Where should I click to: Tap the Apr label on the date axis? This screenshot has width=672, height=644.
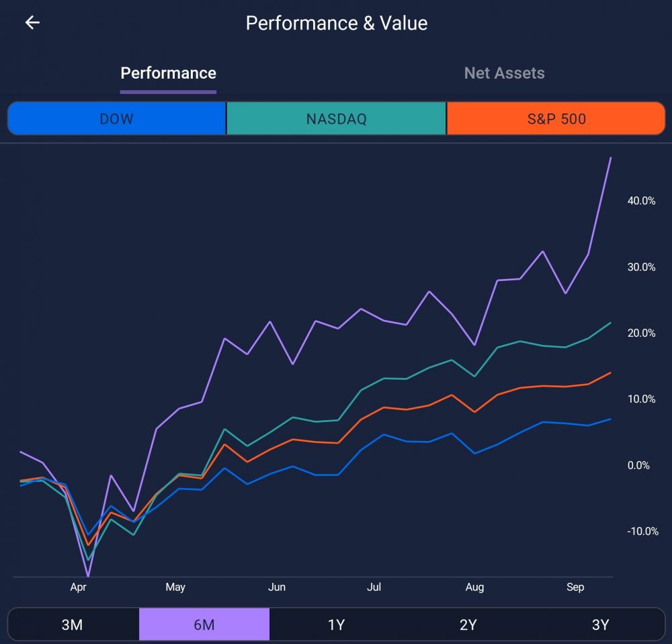(79, 588)
